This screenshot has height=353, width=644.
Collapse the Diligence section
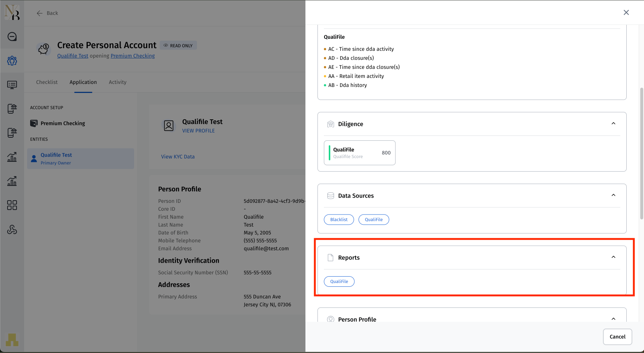(613, 123)
